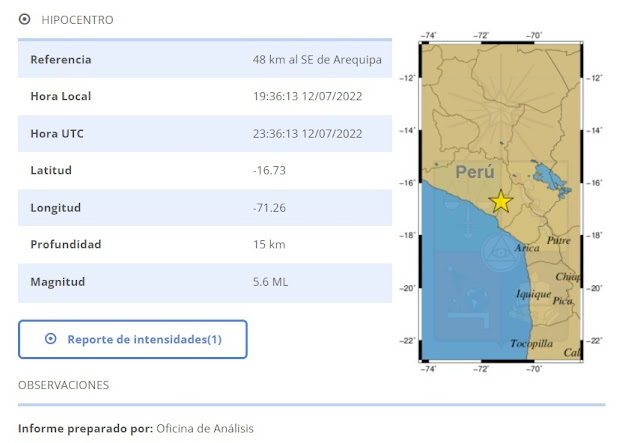Click the Hora Local label
The width and height of the screenshot is (622, 443).
coord(61,96)
